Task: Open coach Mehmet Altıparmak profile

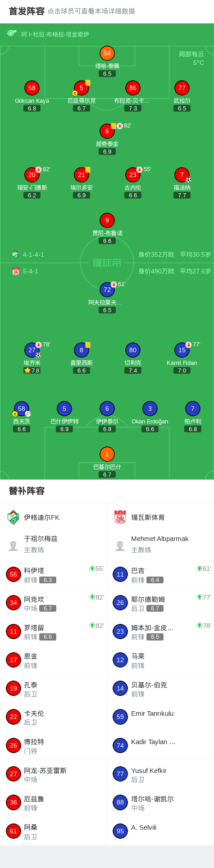Action: [160, 544]
